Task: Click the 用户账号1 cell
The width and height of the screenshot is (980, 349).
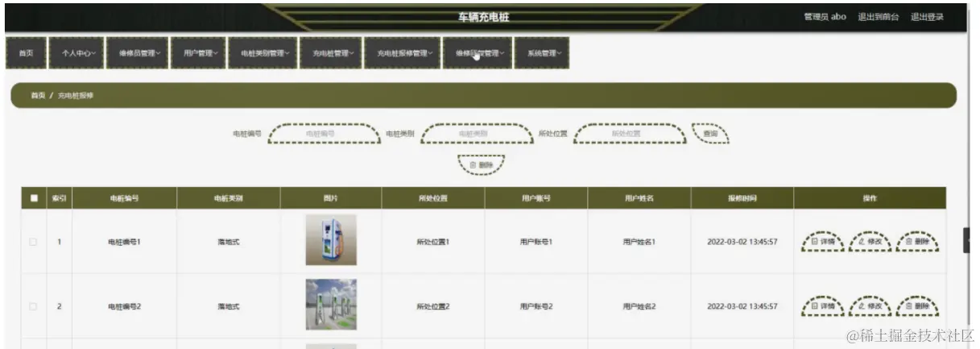Action: tap(536, 241)
